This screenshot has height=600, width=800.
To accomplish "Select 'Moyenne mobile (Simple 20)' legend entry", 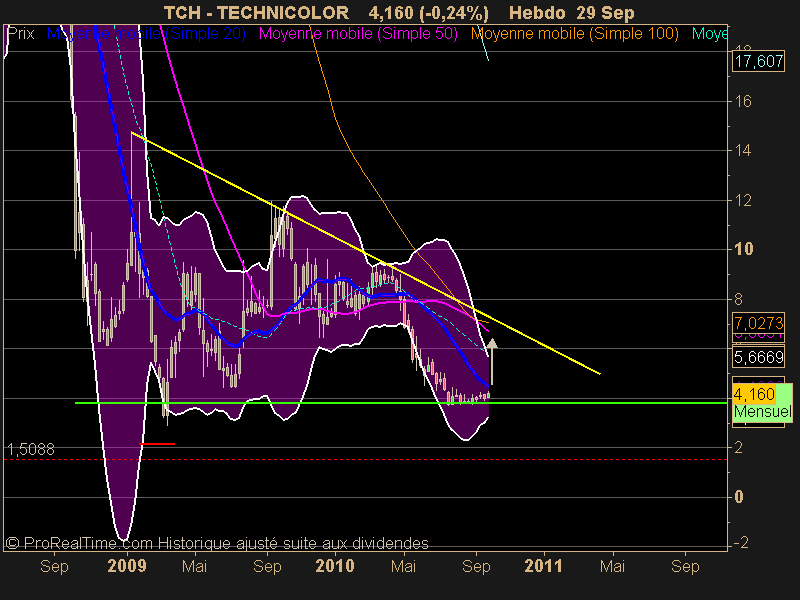I will pos(146,34).
